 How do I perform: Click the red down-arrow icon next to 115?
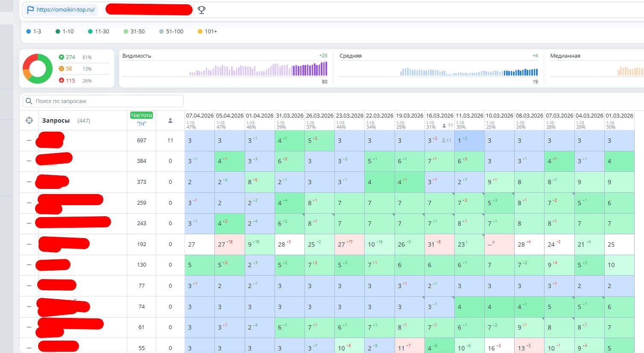tap(61, 80)
